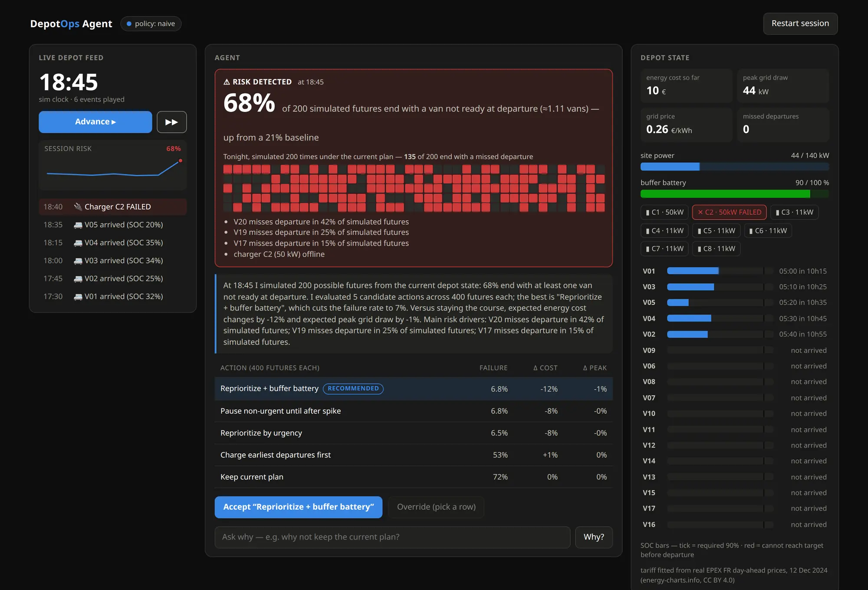
Task: Click the DepotOps Agent title
Action: coord(71,23)
